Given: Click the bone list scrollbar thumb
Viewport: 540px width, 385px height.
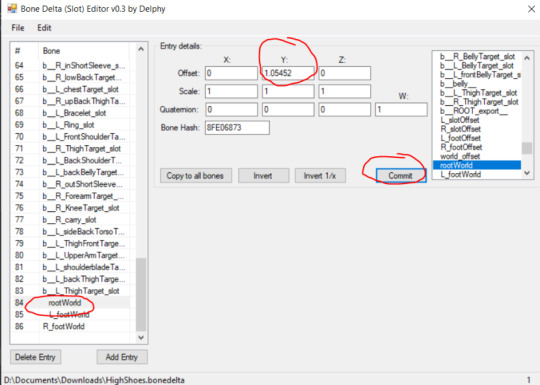Looking at the screenshot, I should [x=141, y=294].
